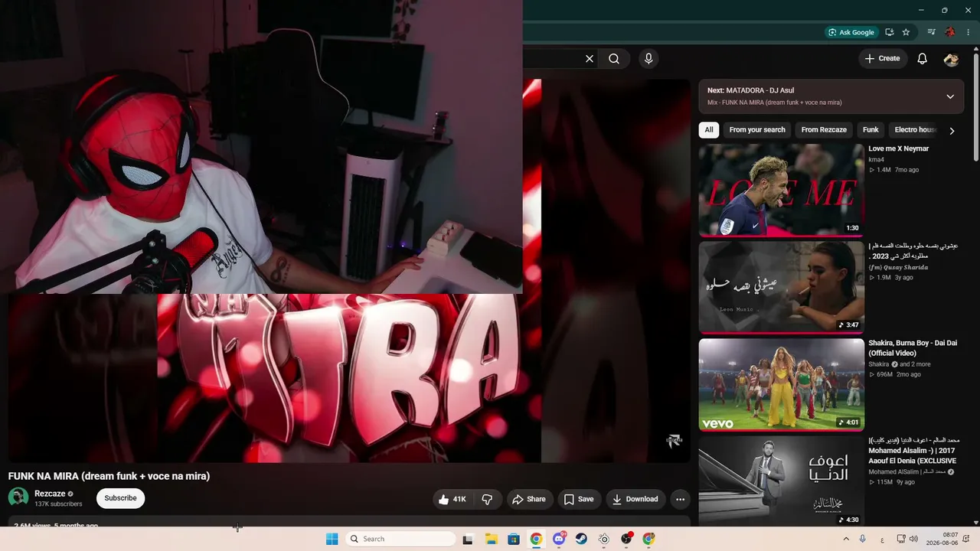980x551 pixels.
Task: Click the FUNK NA MIRA video title text
Action: click(x=109, y=476)
